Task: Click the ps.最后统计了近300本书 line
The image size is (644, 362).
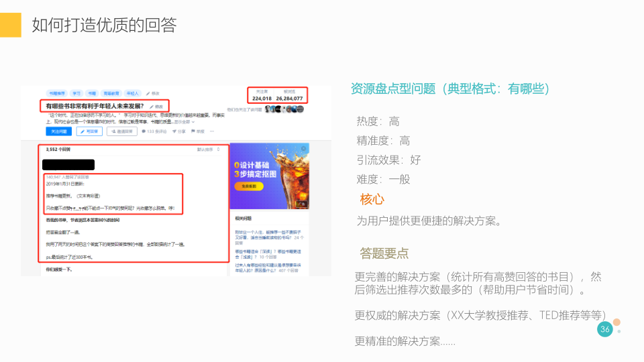Action: [x=69, y=257]
